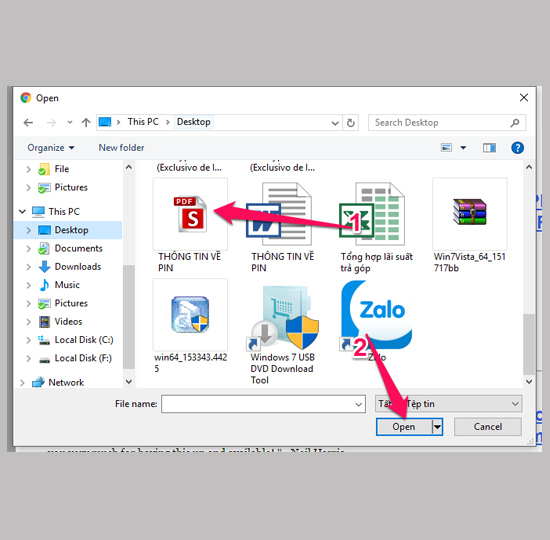The image size is (550, 540).
Task: Click the Documents icon in sidebar
Action: click(44, 248)
